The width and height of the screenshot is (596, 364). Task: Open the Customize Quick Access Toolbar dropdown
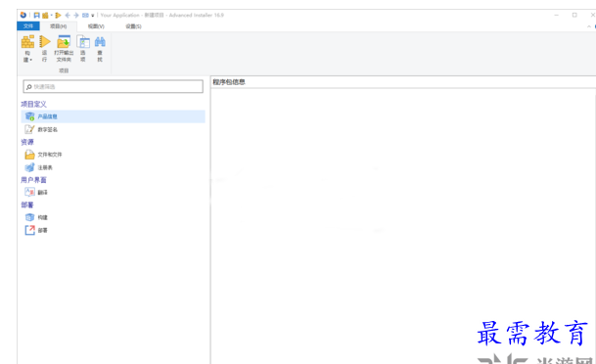click(x=92, y=16)
